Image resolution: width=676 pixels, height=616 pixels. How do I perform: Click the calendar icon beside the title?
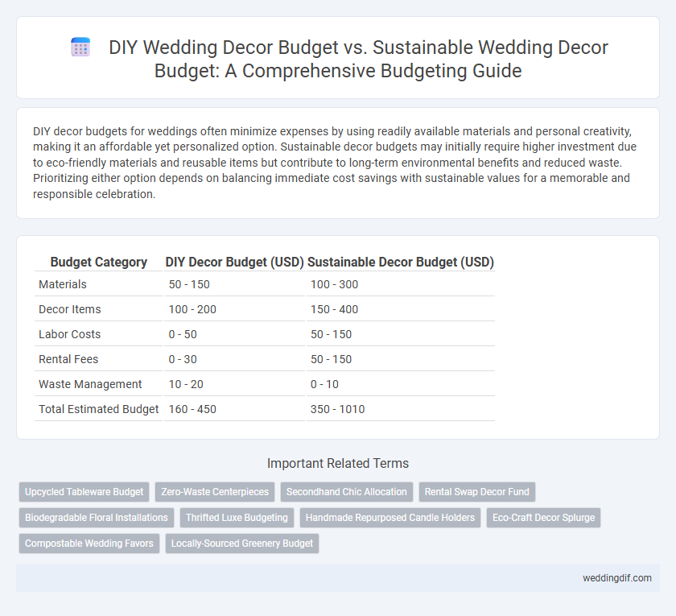tap(80, 47)
